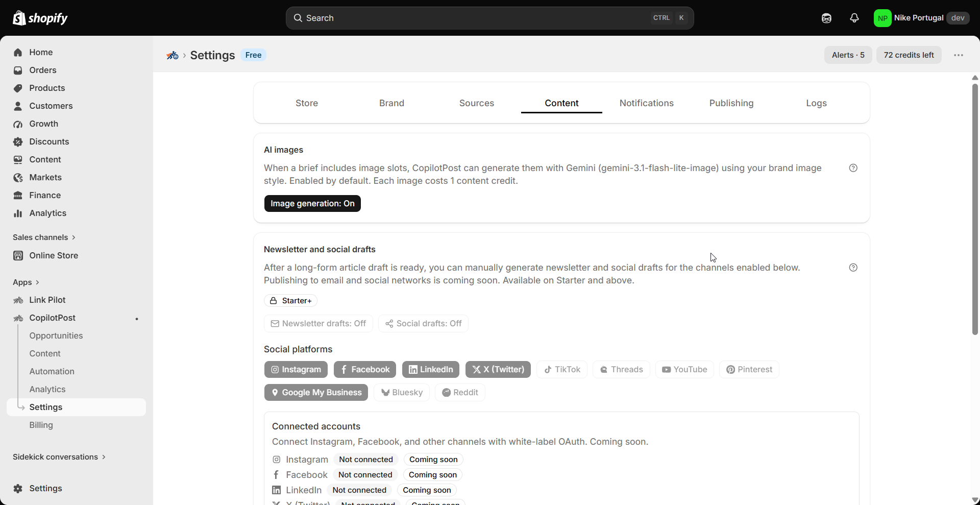Open CopilotPost Analytics submenu item
This screenshot has height=505, width=980.
tap(47, 389)
